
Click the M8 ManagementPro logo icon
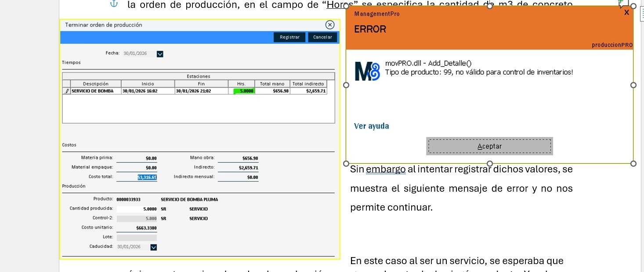[x=367, y=72]
